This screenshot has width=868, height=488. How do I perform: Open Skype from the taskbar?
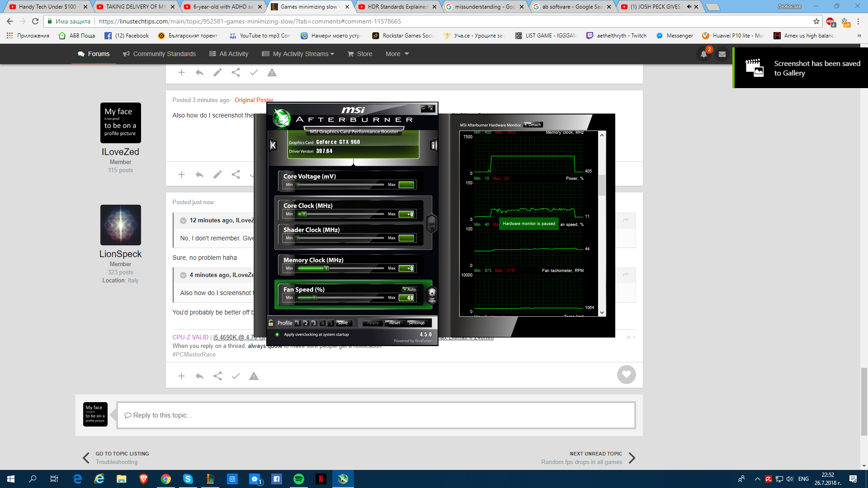pyautogui.click(x=188, y=479)
